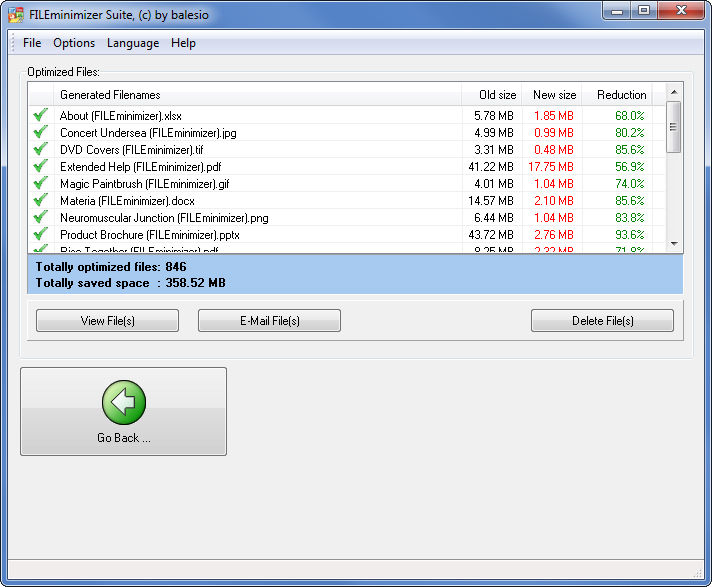Select Materia (FILEminimizer).docx filename
The height and width of the screenshot is (587, 712).
click(x=127, y=201)
